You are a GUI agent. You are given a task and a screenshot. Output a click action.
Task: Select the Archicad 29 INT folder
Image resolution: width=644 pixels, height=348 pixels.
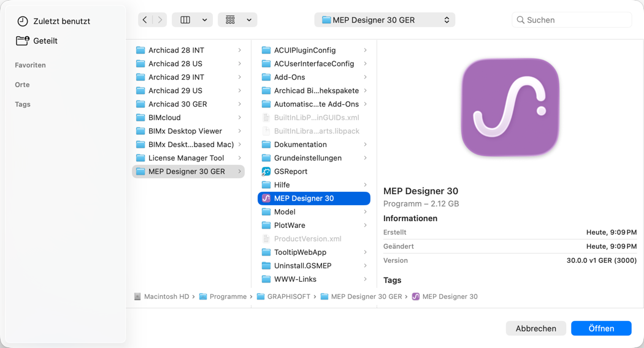(x=188, y=77)
